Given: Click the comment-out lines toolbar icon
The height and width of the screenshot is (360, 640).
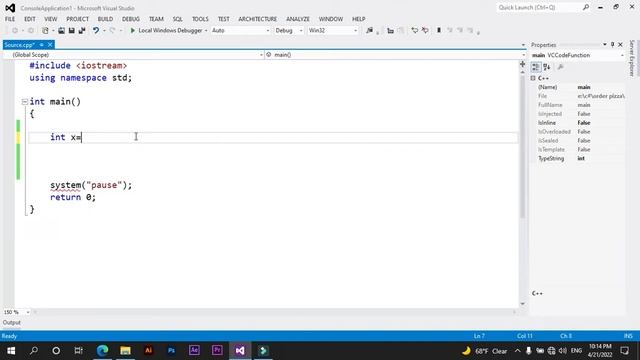Looking at the screenshot, I should click(x=415, y=31).
